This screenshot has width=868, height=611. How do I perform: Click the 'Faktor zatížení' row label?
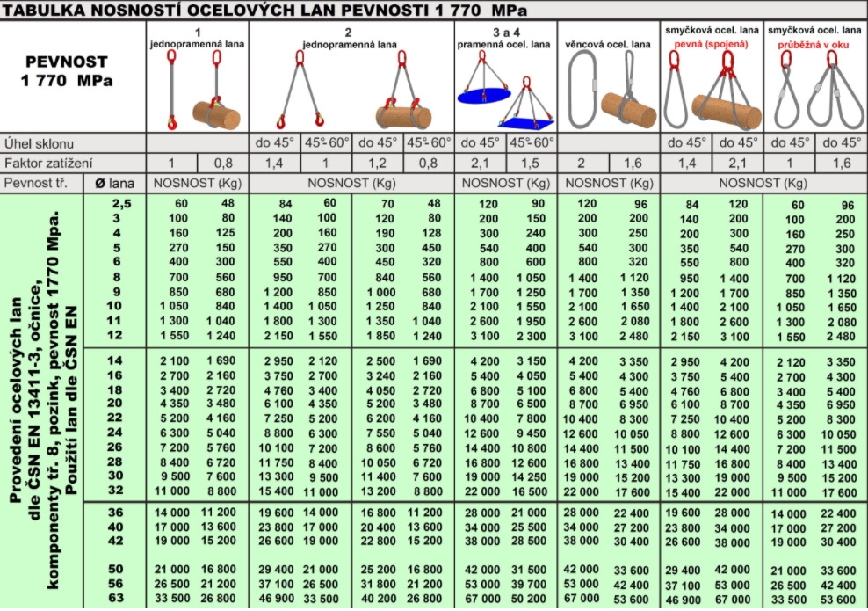click(x=48, y=163)
